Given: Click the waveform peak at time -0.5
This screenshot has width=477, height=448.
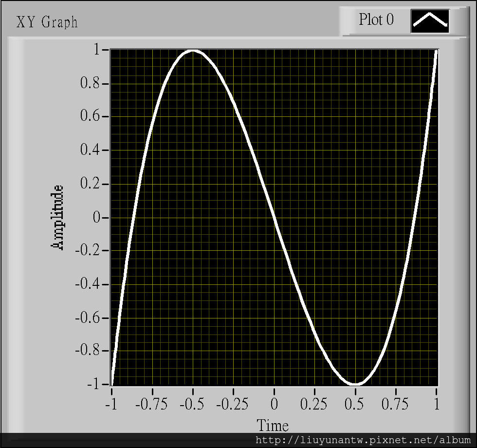Looking at the screenshot, I should point(193,51).
